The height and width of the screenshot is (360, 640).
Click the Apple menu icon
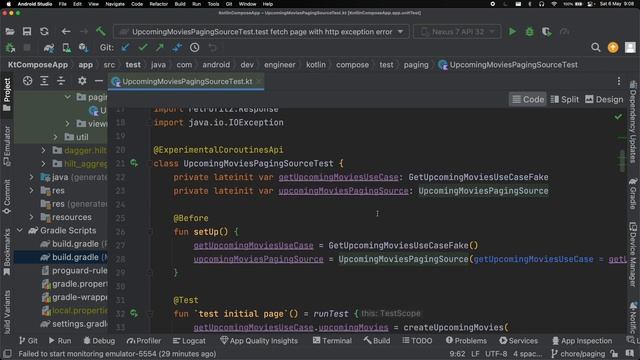pos(8,4)
